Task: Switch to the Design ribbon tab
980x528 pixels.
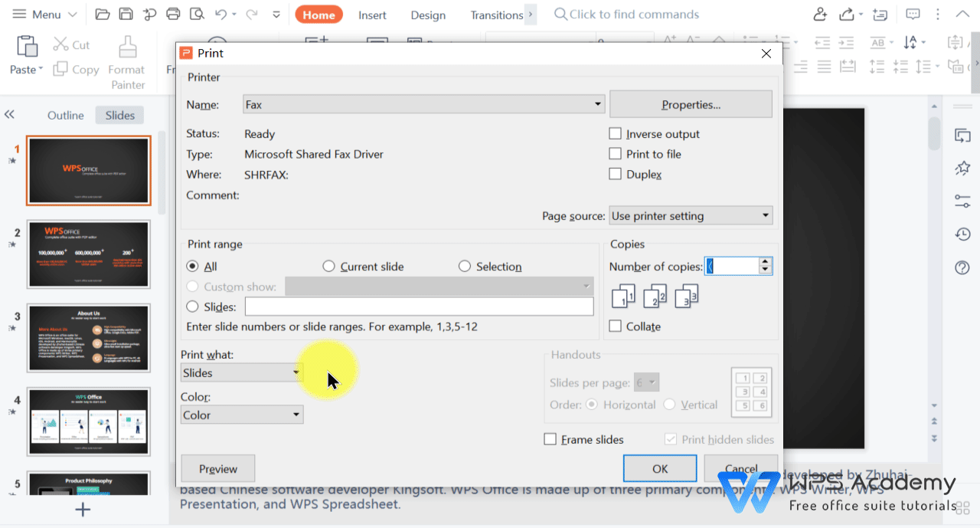Action: [428, 15]
